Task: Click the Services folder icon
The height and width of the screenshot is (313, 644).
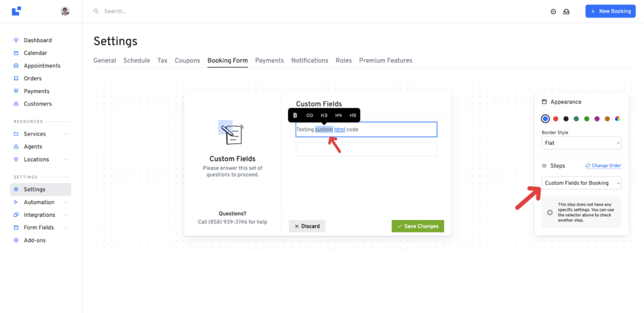Action: pos(16,134)
